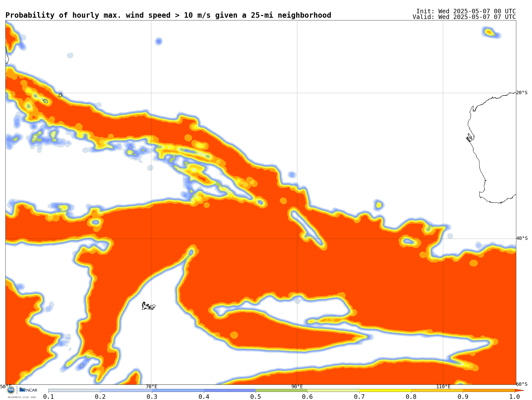Viewport: 532px width, 400px height.
Task: Click the 0.9 colorbar tick label
Action: point(463,397)
